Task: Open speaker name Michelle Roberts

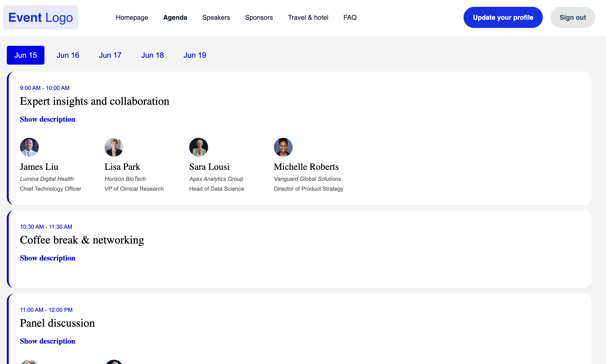Action: click(x=306, y=167)
